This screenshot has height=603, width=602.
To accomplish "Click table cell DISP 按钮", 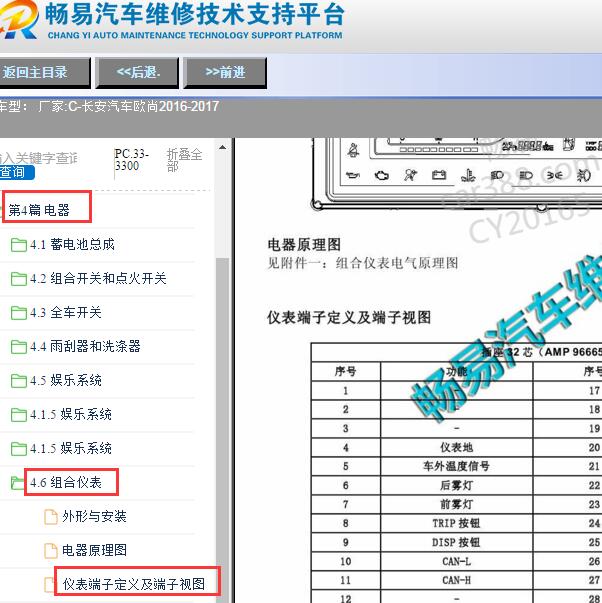I will point(457,542).
